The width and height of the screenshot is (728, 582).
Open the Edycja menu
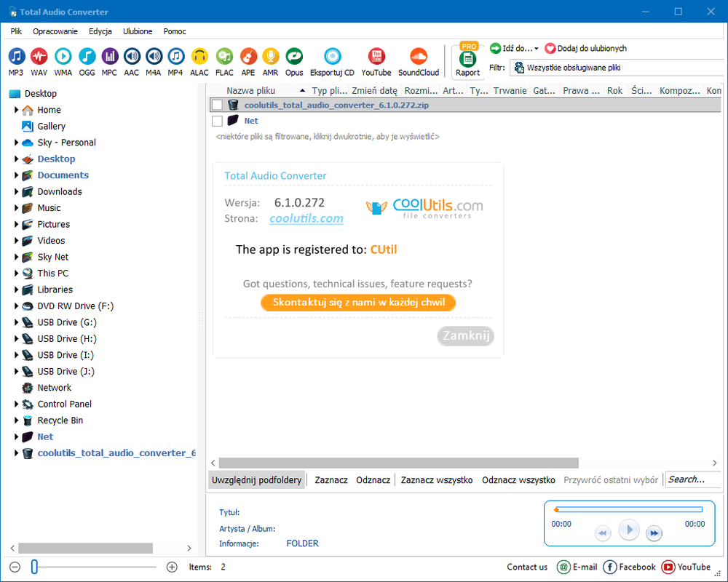coord(100,31)
